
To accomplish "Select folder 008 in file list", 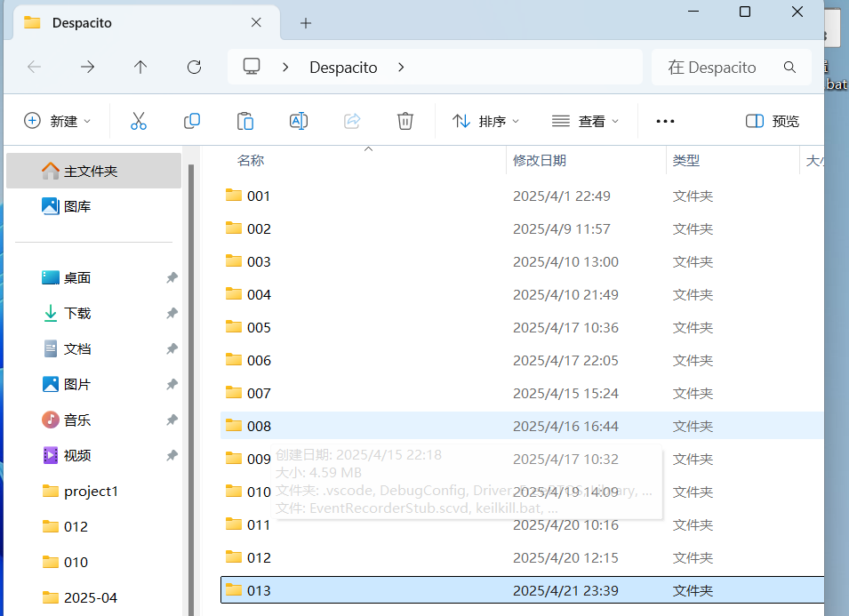I will point(522,426).
